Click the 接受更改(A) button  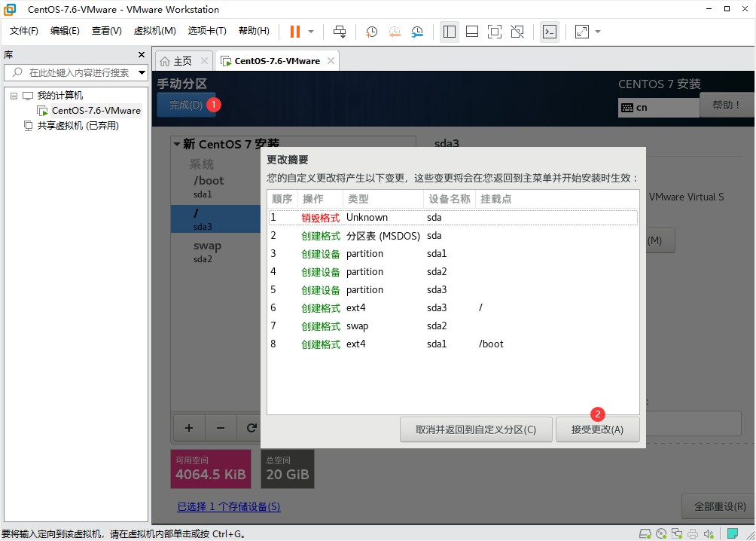[597, 429]
